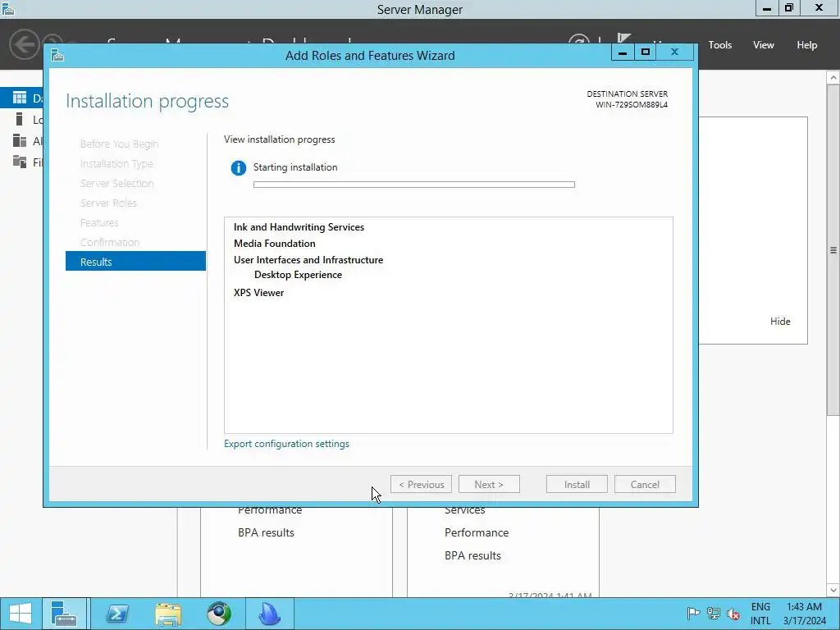Click the Next button
The width and height of the screenshot is (840, 630).
pos(489,484)
